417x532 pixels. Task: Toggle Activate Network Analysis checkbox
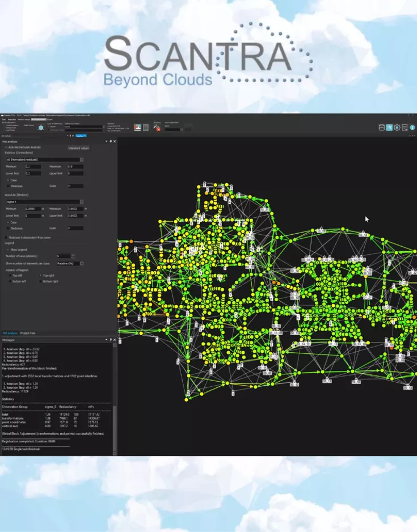point(6,147)
